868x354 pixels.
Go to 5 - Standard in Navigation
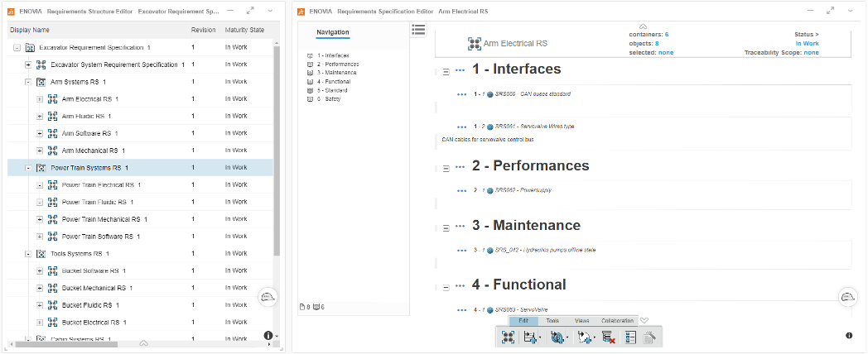tap(332, 90)
